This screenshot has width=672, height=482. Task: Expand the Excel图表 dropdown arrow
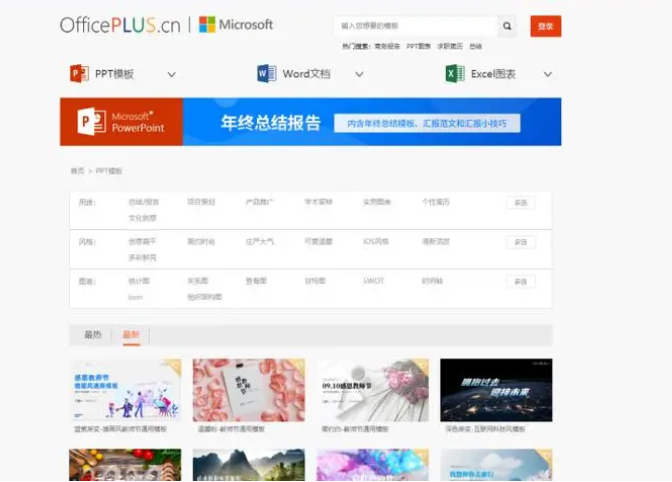point(548,75)
